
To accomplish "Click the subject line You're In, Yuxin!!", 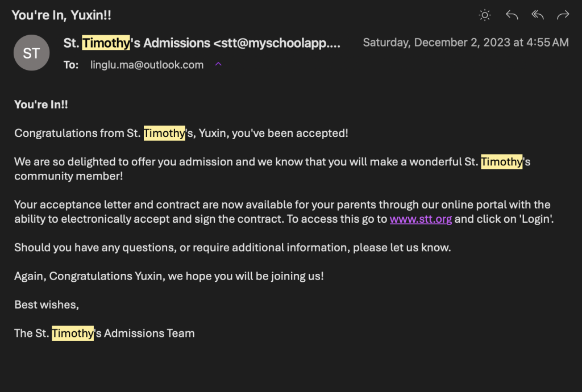I will (x=61, y=15).
